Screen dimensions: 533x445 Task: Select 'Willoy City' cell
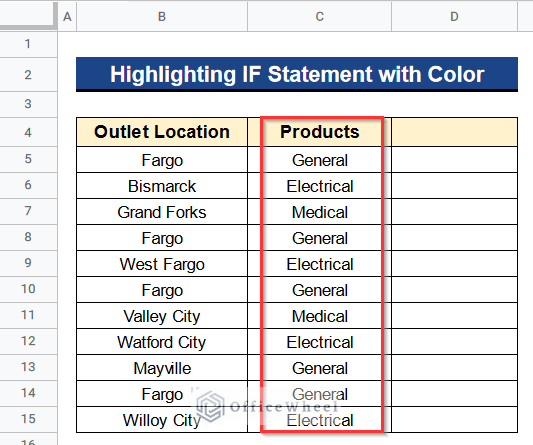(x=162, y=420)
